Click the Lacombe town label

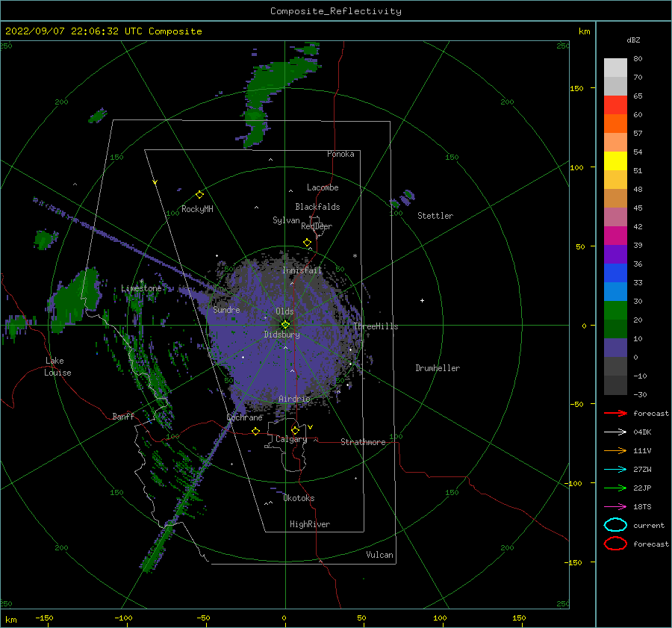323,187
